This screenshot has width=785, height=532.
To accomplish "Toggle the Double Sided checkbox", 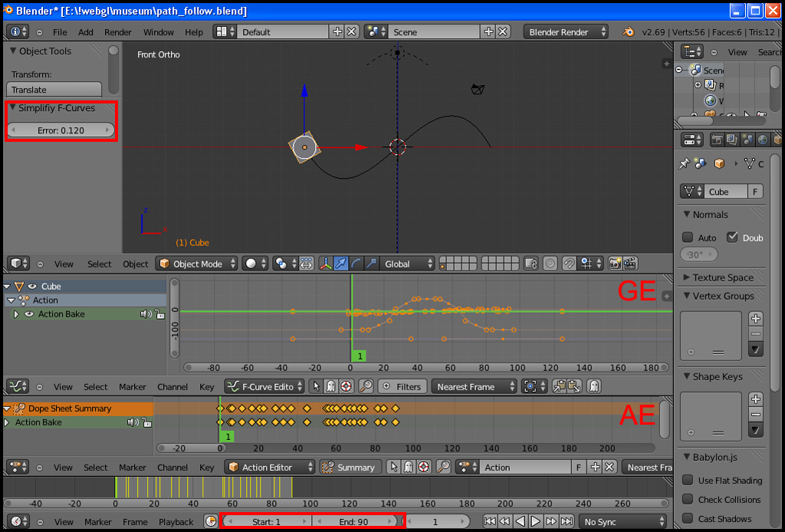I will pos(732,237).
